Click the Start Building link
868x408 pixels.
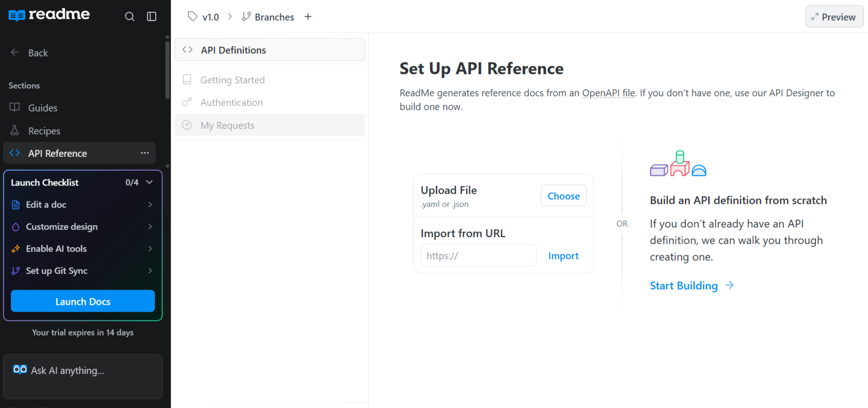pos(692,285)
